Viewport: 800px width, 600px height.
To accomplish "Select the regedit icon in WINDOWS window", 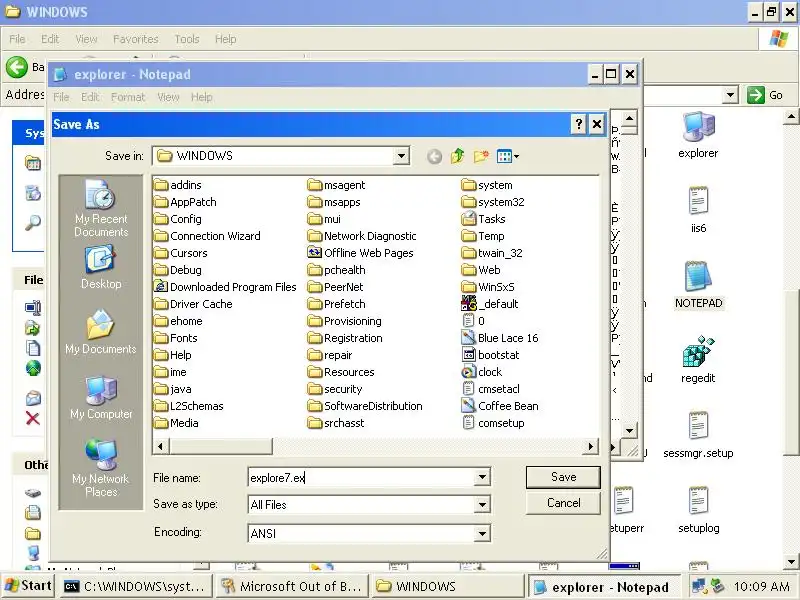I will coord(698,360).
